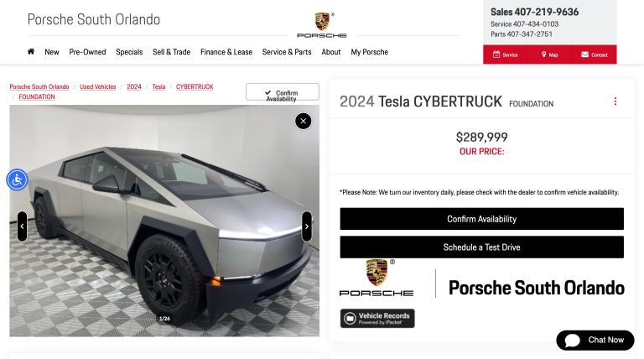Start a chat with Chat Now
This screenshot has width=644, height=359.
[595, 340]
